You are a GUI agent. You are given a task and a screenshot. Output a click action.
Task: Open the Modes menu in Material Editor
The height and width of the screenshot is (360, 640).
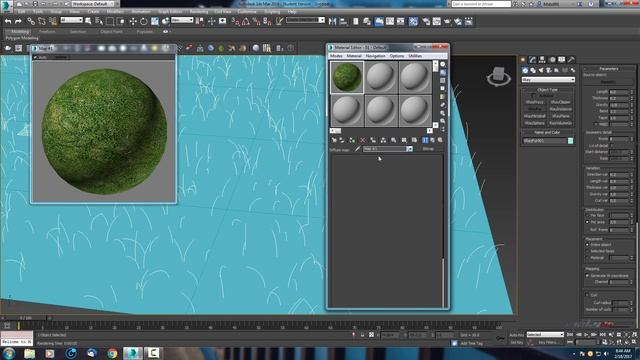tap(336, 56)
